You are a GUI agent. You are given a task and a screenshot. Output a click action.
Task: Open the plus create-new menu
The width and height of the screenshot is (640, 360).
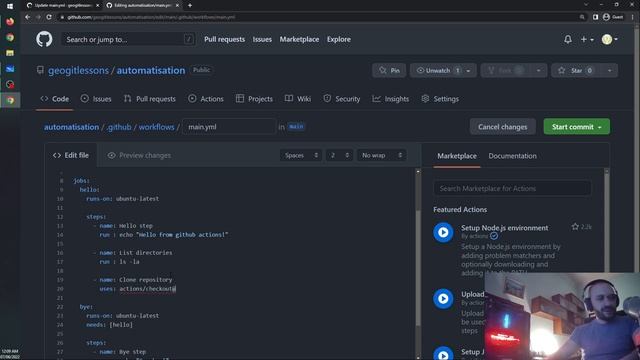tap(587, 39)
